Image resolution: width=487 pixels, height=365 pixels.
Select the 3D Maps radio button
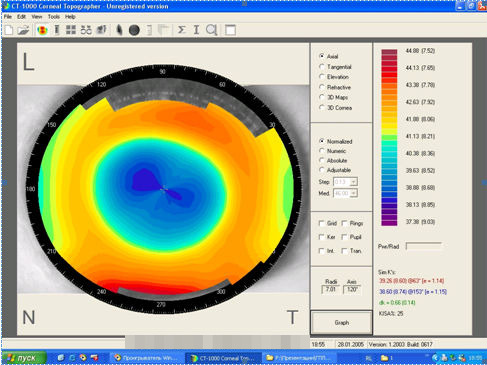tap(322, 97)
